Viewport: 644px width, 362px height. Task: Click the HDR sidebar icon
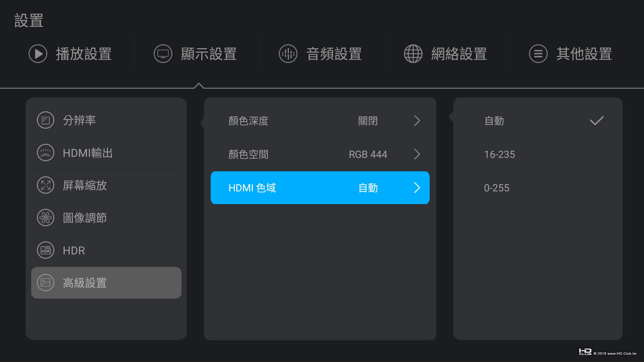pyautogui.click(x=46, y=250)
